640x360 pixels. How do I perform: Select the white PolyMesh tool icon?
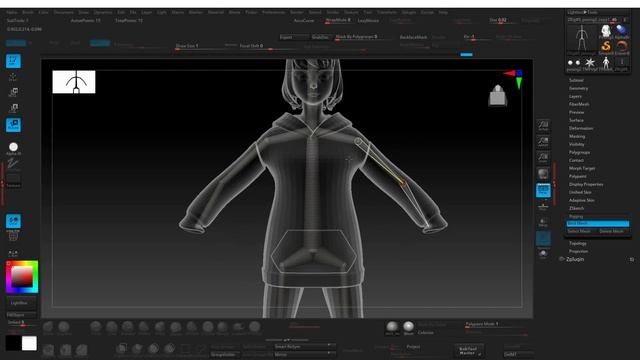(605, 31)
